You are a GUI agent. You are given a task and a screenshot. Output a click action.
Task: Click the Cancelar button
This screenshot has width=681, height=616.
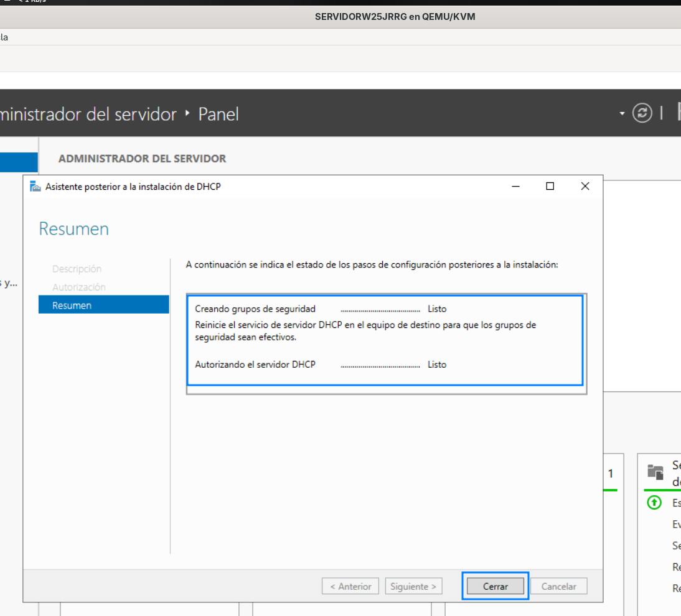pyautogui.click(x=558, y=586)
